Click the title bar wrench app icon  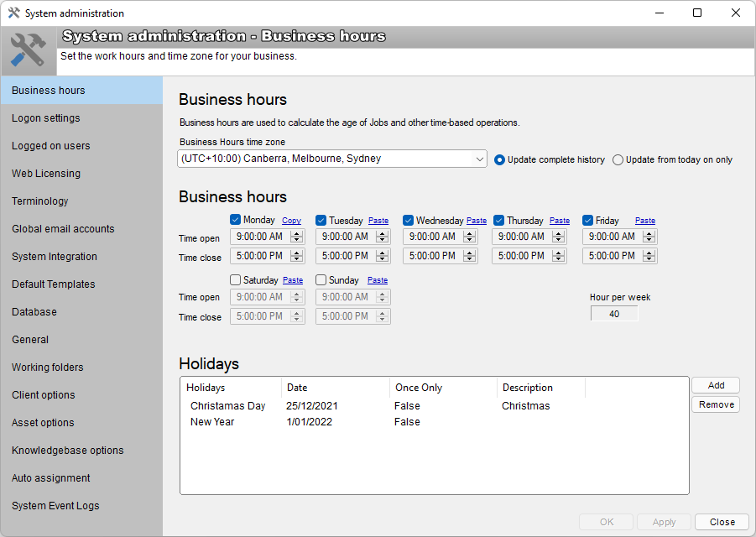[13, 13]
